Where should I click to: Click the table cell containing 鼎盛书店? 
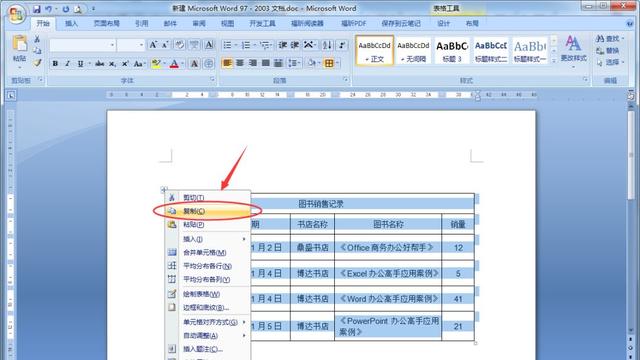pos(312,247)
